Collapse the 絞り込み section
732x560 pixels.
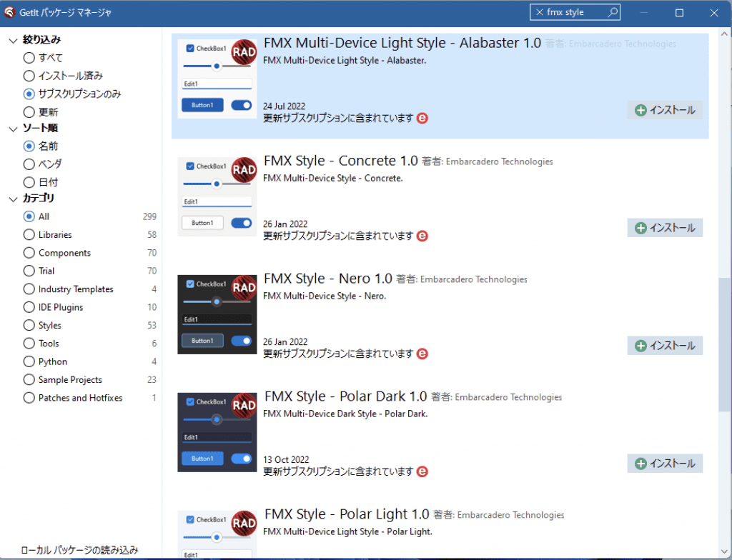pyautogui.click(x=13, y=41)
